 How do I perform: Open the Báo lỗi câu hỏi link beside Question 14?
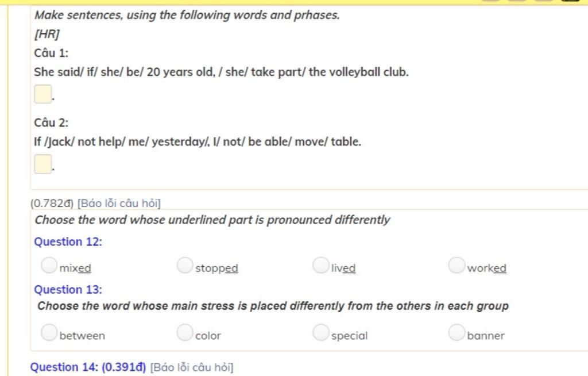click(192, 367)
